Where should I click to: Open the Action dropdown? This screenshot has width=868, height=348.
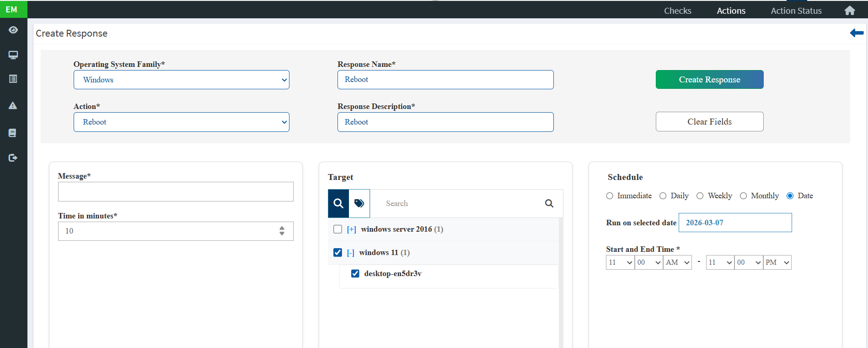click(x=181, y=122)
